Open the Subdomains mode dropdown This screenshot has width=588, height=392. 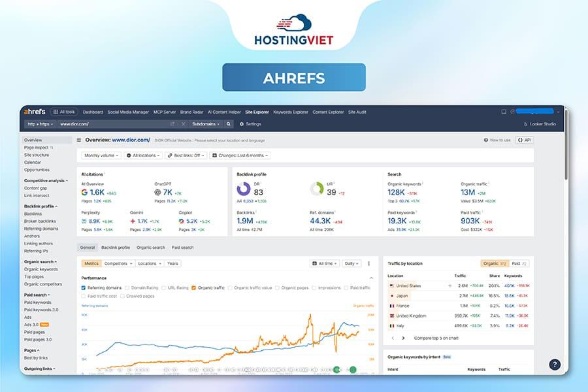pyautogui.click(x=206, y=123)
